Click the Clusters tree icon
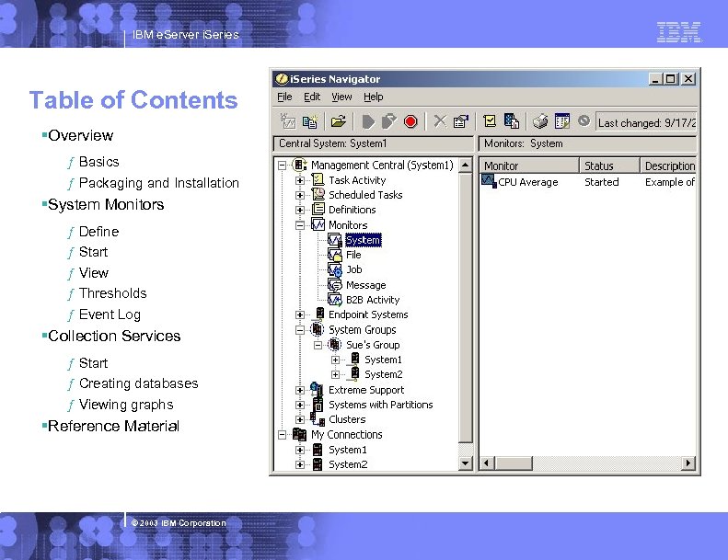728x560 pixels. click(x=318, y=419)
